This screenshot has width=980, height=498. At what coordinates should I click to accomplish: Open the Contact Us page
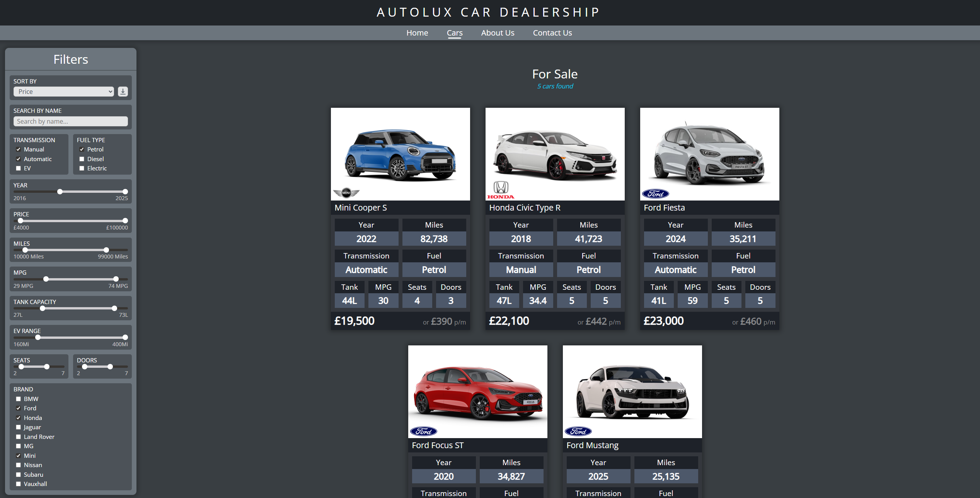[552, 33]
